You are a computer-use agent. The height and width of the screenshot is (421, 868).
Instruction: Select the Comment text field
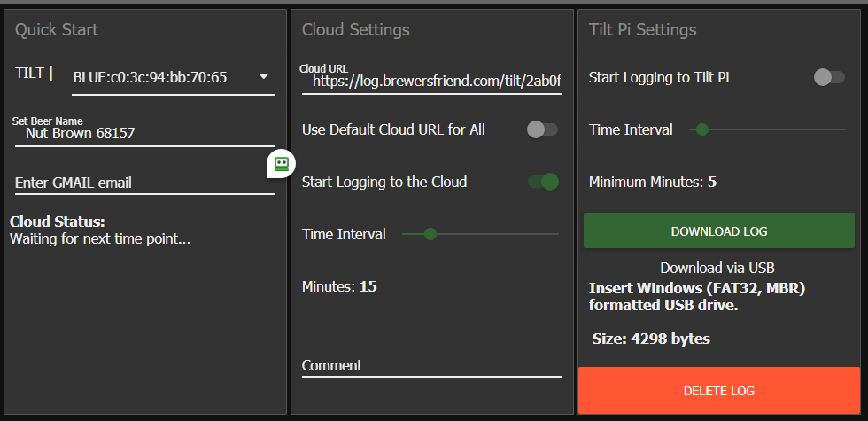tap(431, 365)
